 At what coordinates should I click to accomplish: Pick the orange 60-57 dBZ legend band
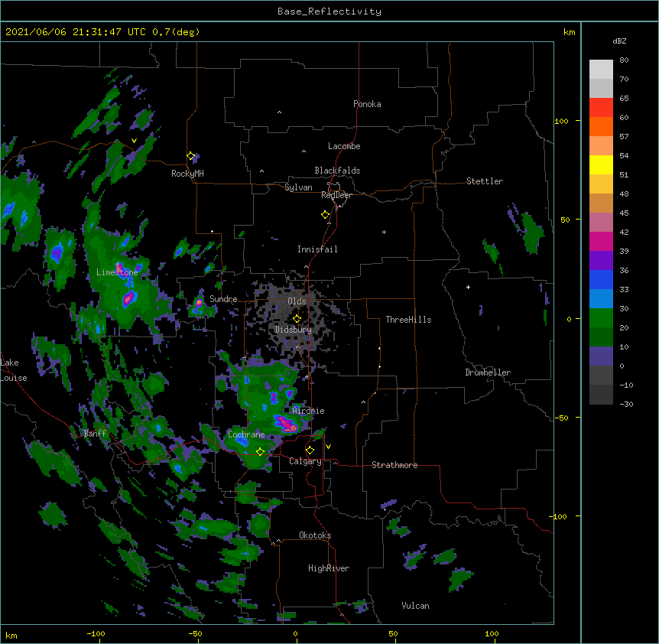[x=601, y=126]
